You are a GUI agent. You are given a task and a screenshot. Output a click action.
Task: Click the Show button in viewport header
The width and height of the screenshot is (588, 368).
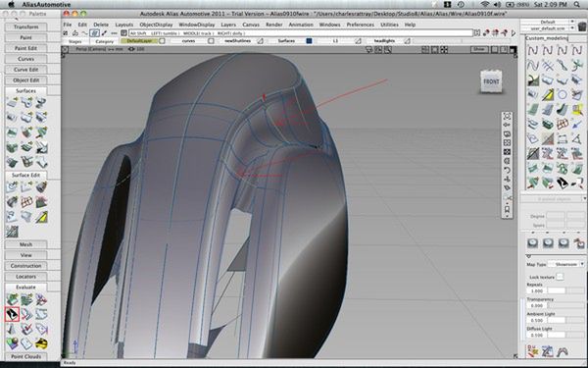click(x=479, y=49)
